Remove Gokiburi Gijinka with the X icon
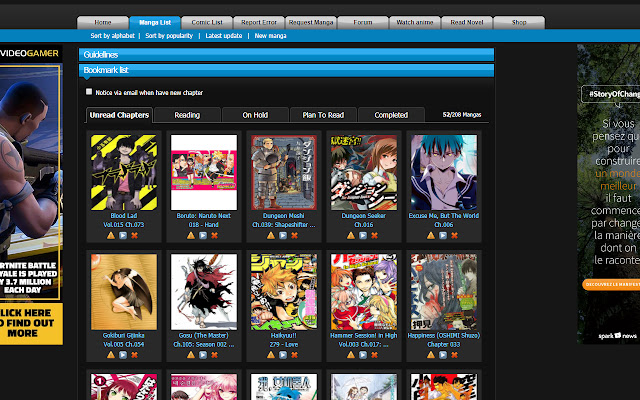The height and width of the screenshot is (400, 640). (x=134, y=355)
